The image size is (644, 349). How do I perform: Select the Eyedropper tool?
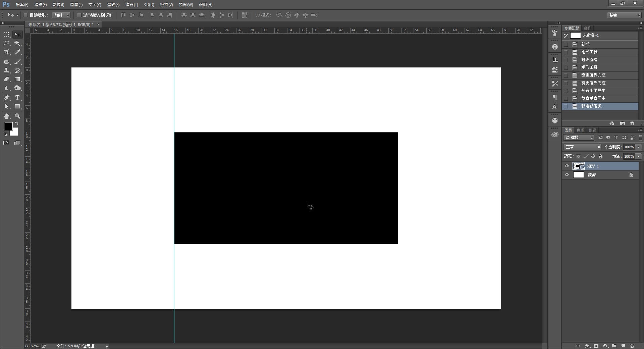click(x=17, y=52)
